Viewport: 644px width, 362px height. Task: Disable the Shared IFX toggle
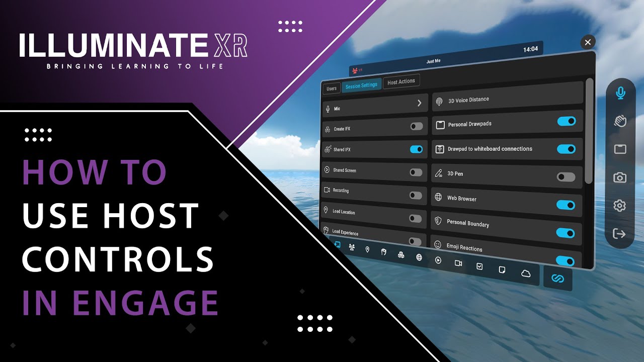point(416,149)
